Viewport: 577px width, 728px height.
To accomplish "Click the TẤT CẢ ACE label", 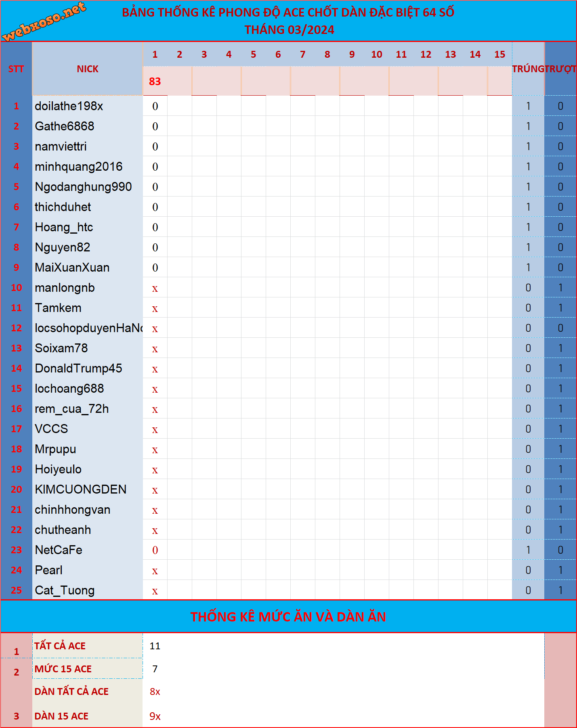I will (x=60, y=646).
